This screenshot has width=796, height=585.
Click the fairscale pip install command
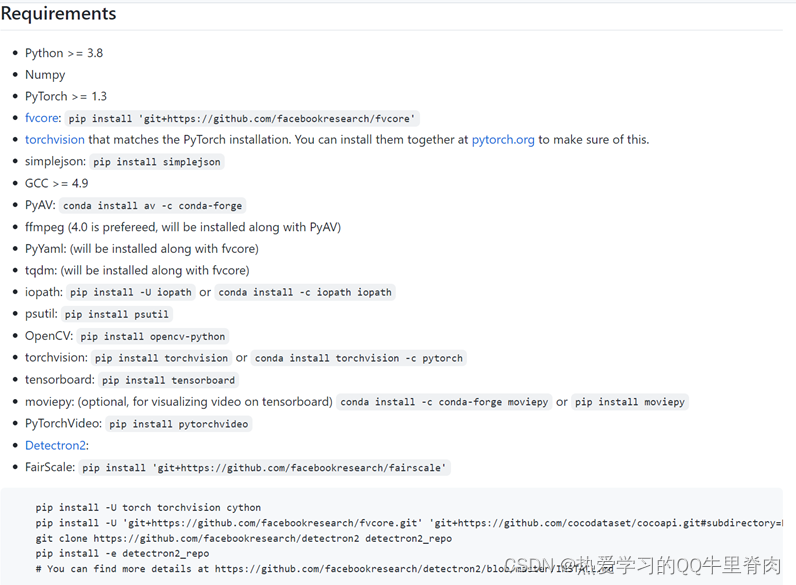click(x=264, y=468)
